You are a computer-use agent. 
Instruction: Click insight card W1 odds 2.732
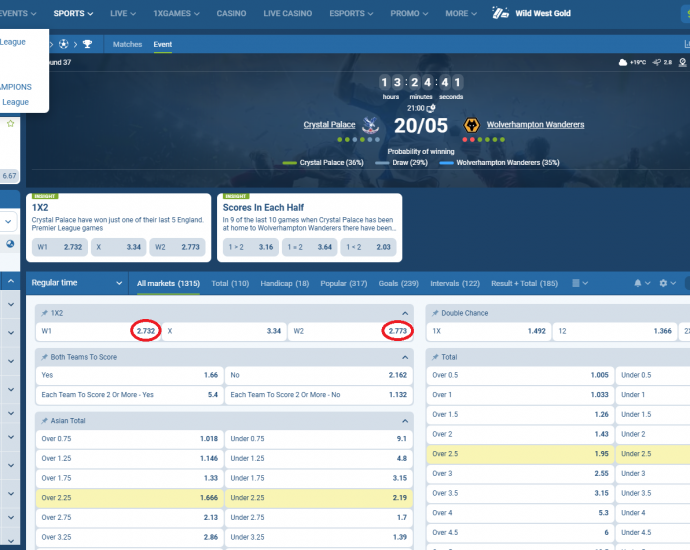pyautogui.click(x=60, y=247)
